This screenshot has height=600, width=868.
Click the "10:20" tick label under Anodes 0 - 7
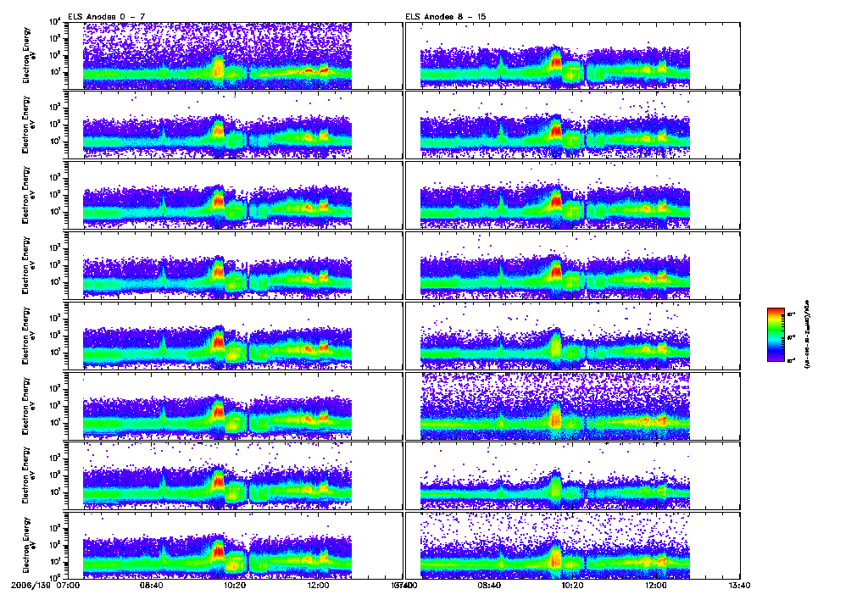pyautogui.click(x=234, y=585)
